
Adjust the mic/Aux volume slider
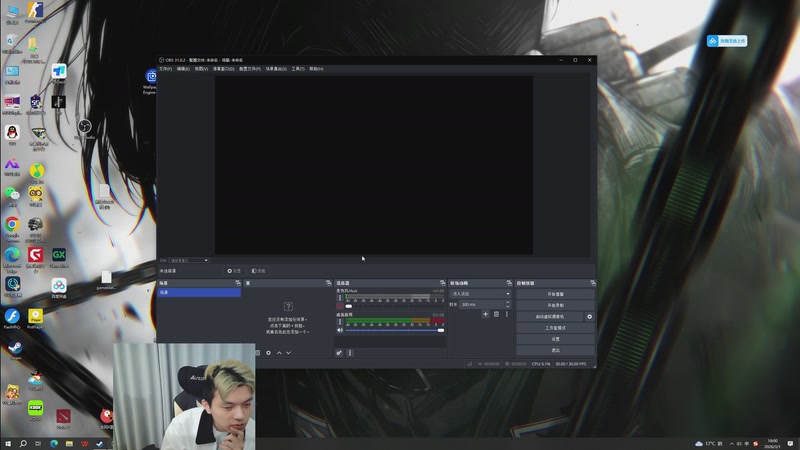395,306
